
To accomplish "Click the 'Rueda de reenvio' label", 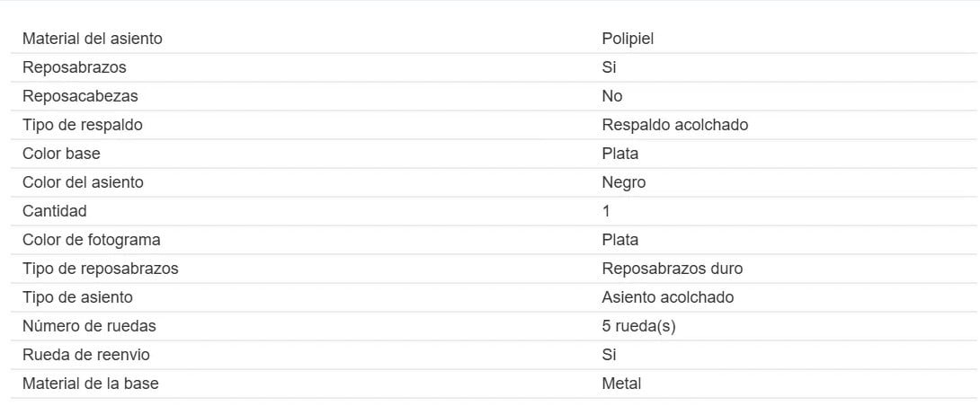I will (88, 355).
